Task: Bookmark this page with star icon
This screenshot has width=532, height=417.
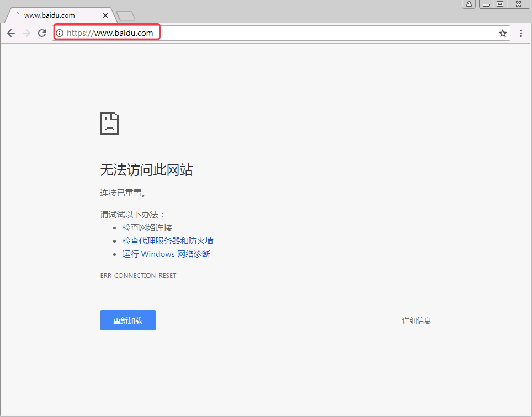Action: point(502,33)
